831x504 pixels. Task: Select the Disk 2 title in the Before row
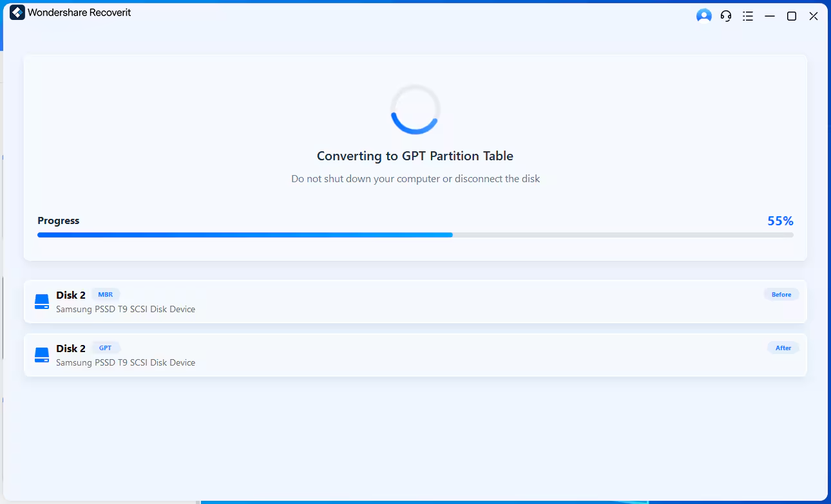(x=71, y=295)
